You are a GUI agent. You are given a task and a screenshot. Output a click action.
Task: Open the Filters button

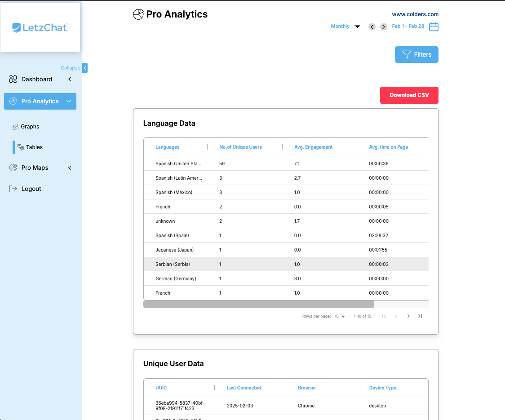pos(416,54)
